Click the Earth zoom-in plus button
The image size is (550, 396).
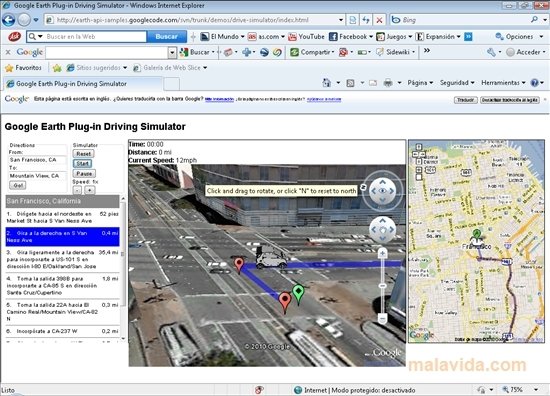click(382, 253)
